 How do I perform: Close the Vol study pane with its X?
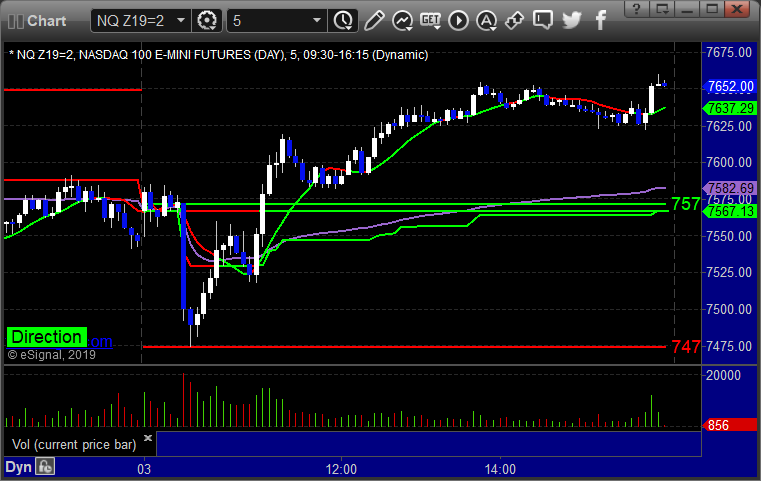click(148, 438)
